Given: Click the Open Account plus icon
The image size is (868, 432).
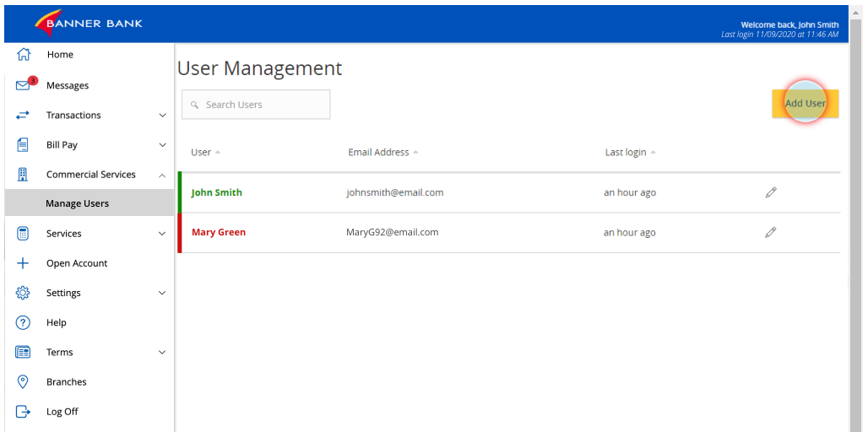Looking at the screenshot, I should coord(23,263).
